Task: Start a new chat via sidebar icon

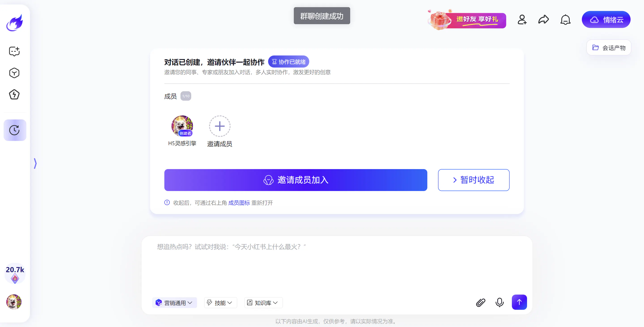Action: pyautogui.click(x=14, y=51)
